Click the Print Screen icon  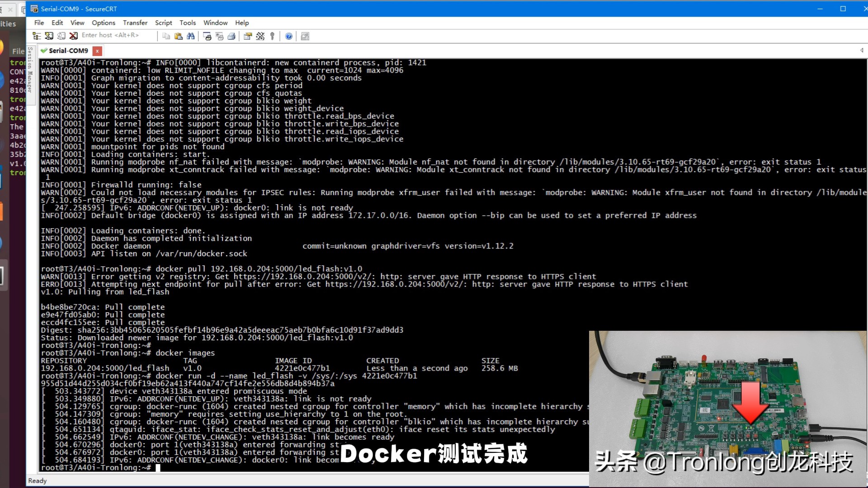pos(208,36)
